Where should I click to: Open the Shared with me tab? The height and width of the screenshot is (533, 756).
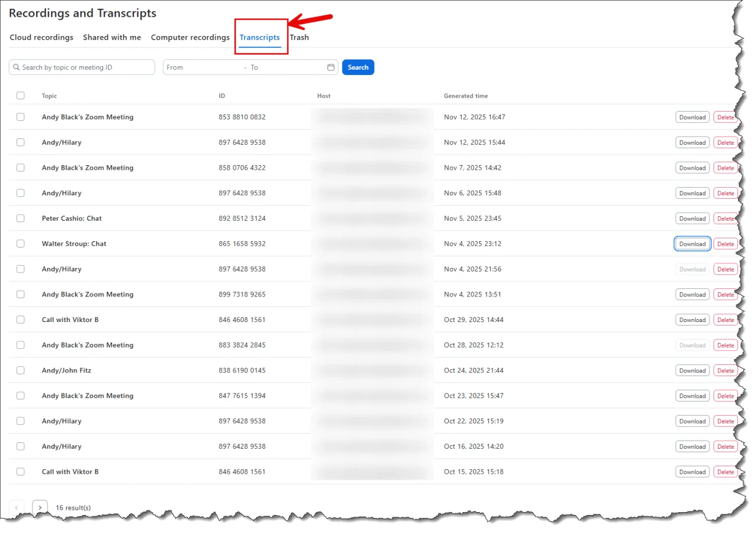(112, 37)
